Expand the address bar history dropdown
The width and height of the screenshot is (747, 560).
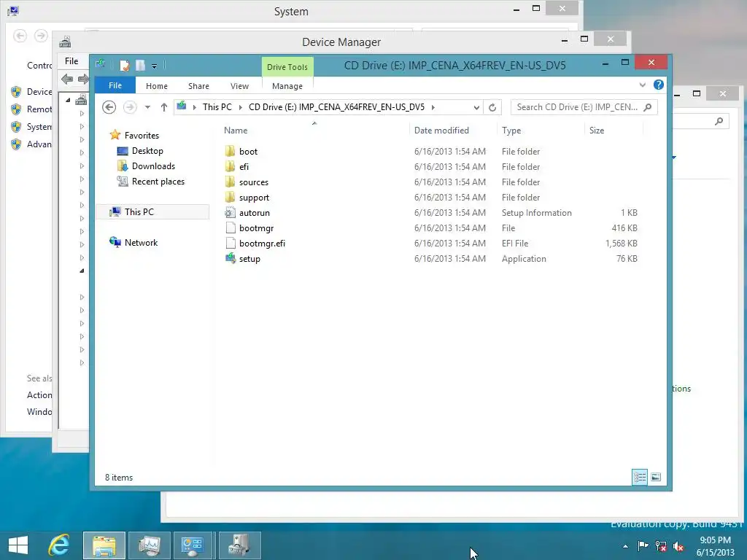tap(476, 108)
